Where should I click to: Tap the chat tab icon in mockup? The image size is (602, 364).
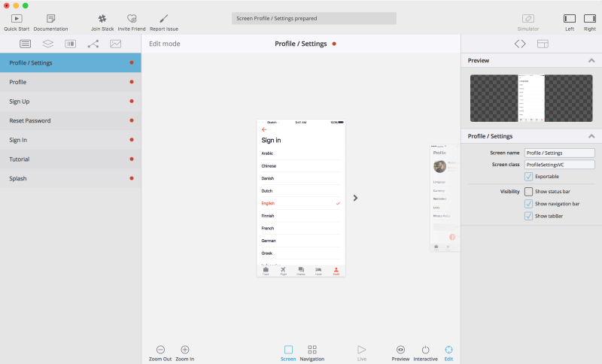click(x=301, y=271)
